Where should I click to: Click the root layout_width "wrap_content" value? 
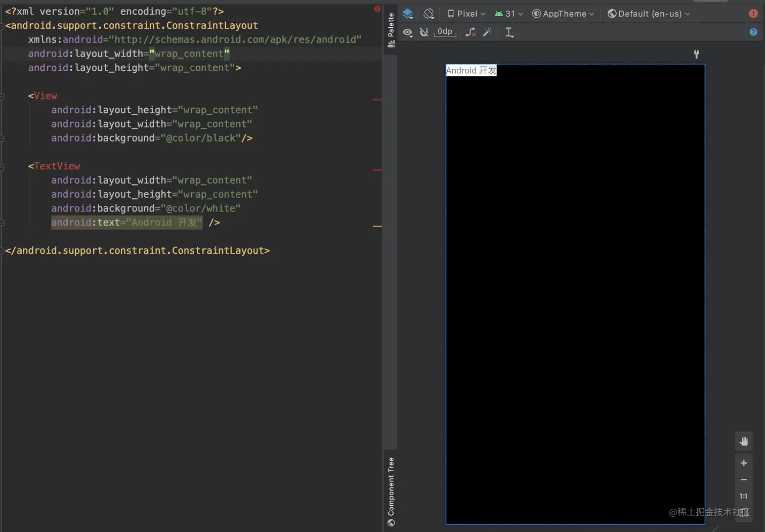click(x=189, y=54)
